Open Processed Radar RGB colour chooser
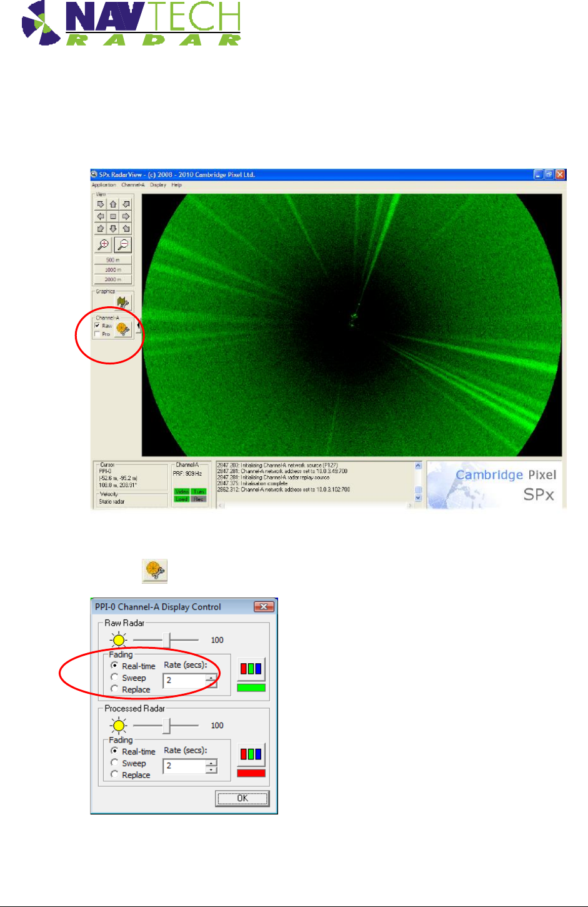Viewport: 588px width, 907px height. pos(251,754)
